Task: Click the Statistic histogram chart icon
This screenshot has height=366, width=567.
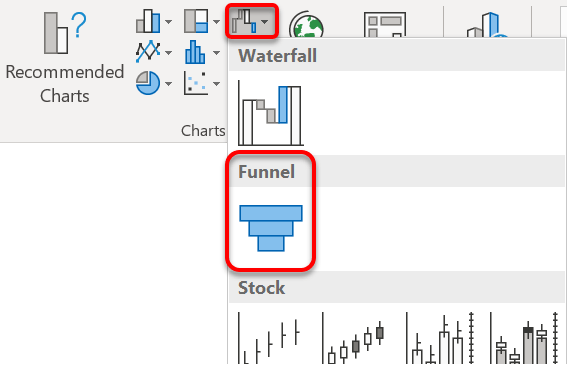Action: coord(195,52)
